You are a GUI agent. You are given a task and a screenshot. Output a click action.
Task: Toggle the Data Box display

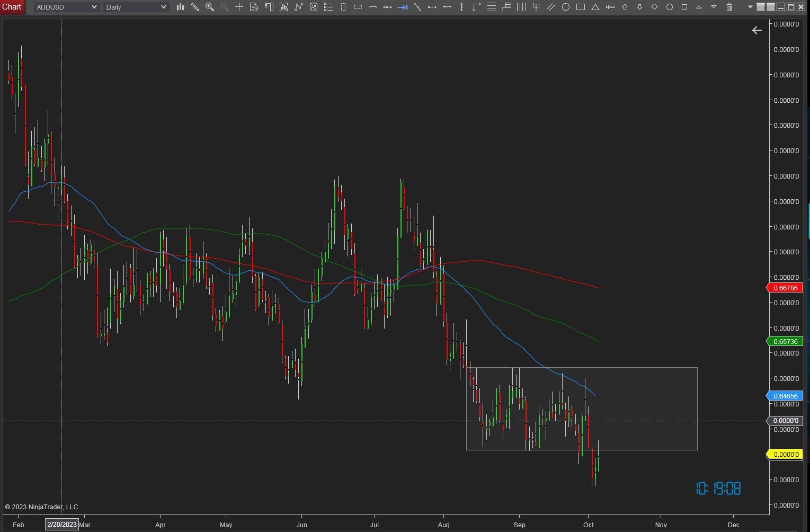(x=254, y=7)
